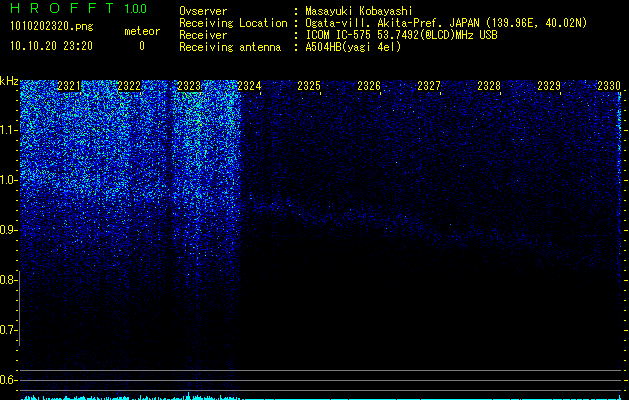Click the 0.8 kHz frequency label
The image size is (629, 400).
click(8, 280)
